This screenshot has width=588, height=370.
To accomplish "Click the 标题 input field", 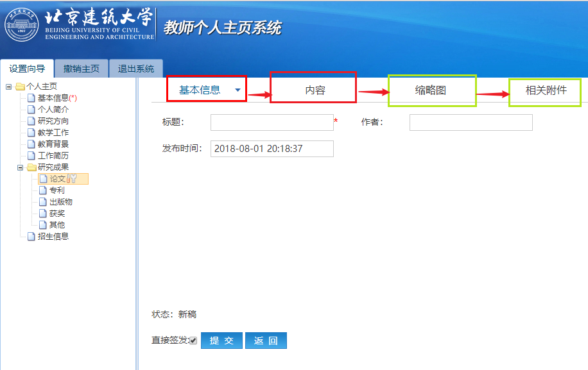I will [x=272, y=122].
